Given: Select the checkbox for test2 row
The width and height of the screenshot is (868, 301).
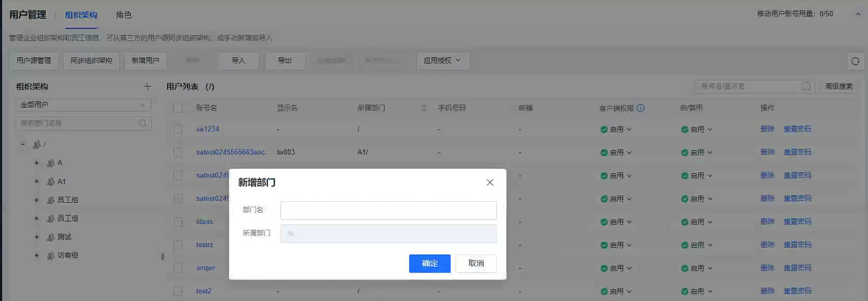Looking at the screenshot, I should pos(178,291).
